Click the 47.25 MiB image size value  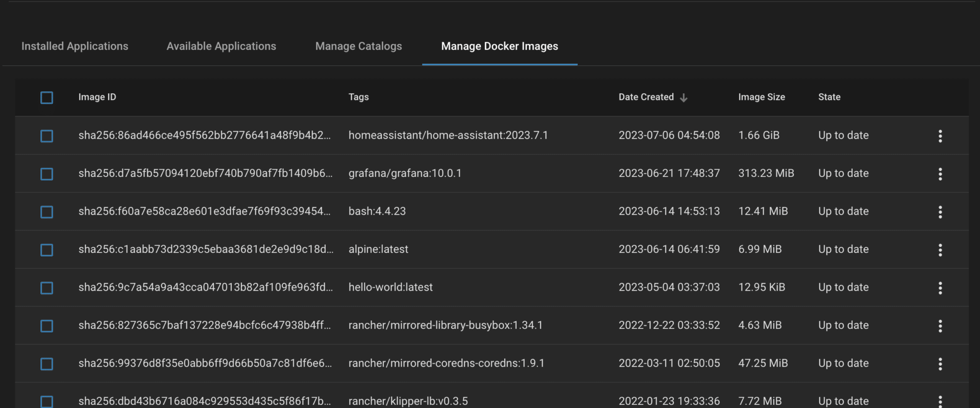(763, 363)
